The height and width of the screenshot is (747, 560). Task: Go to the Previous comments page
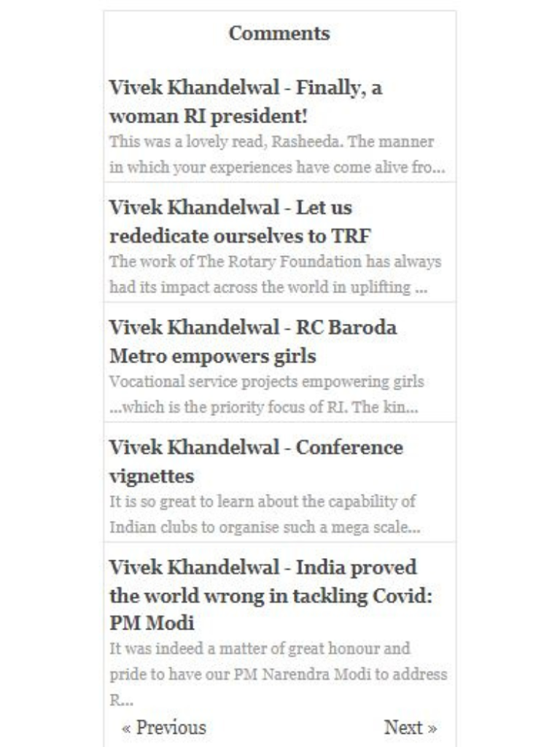[164, 727]
